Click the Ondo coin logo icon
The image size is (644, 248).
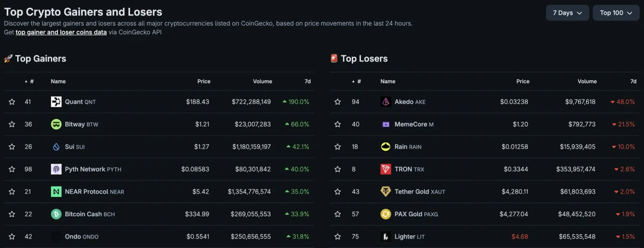click(x=56, y=236)
